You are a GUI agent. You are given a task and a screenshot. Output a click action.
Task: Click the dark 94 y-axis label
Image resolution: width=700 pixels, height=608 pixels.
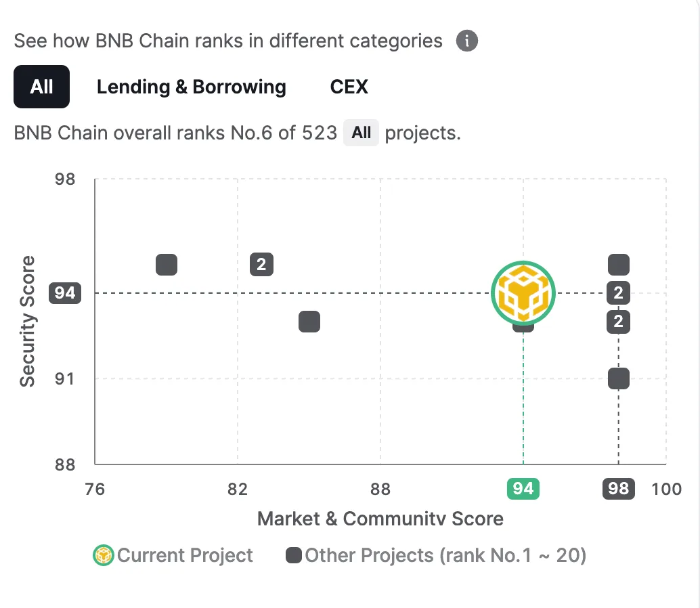[65, 293]
